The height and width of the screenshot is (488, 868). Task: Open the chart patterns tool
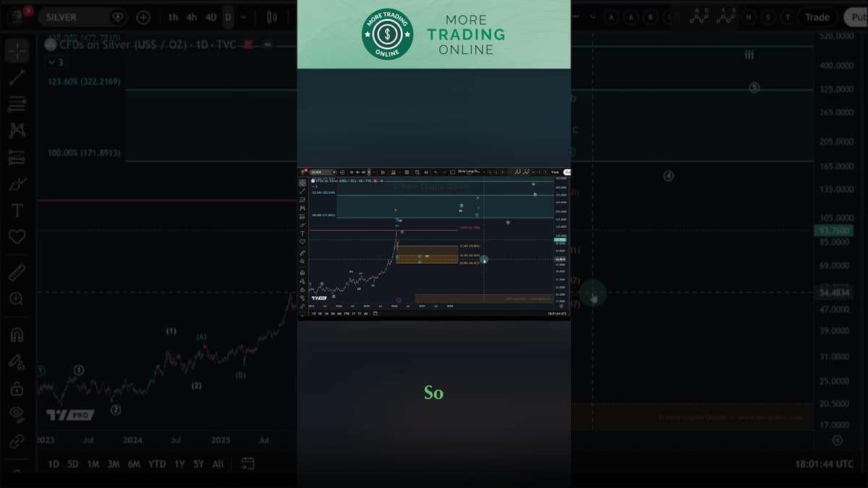pyautogui.click(x=17, y=130)
